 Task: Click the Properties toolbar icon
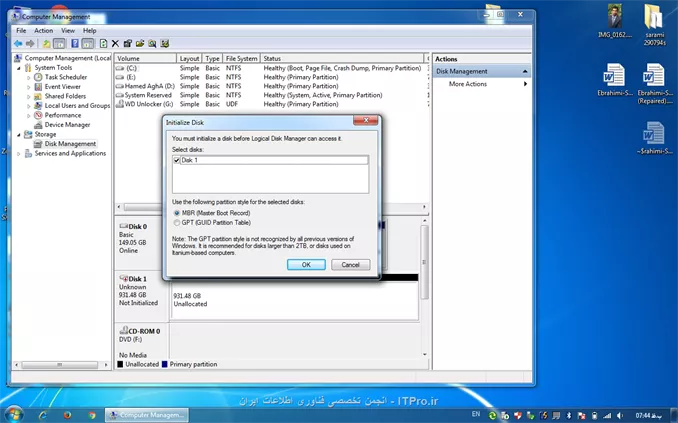click(x=128, y=44)
